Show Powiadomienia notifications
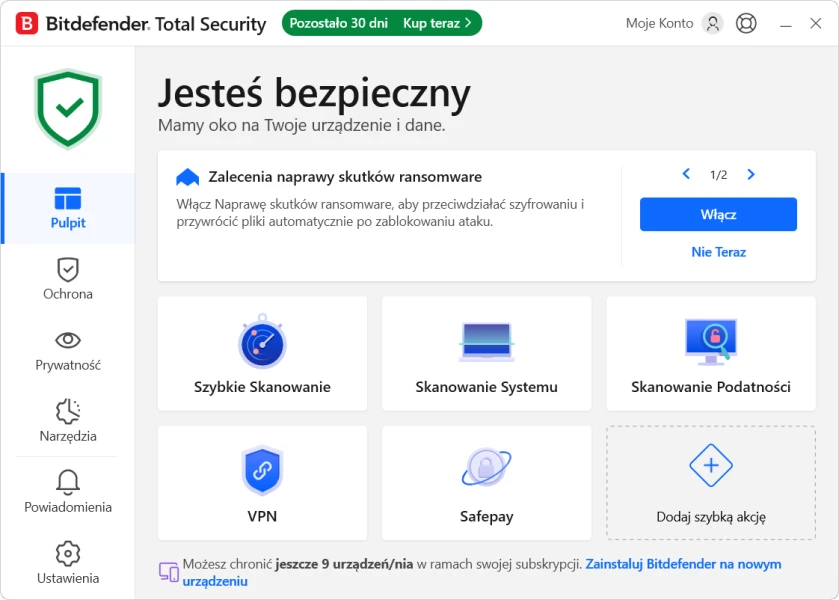 pyautogui.click(x=68, y=492)
